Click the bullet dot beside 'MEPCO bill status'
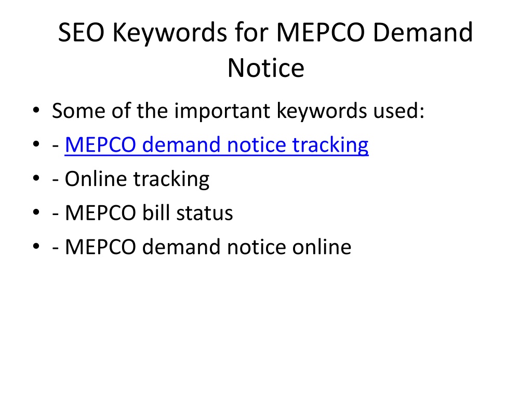532x399 pixels. pos(36,212)
